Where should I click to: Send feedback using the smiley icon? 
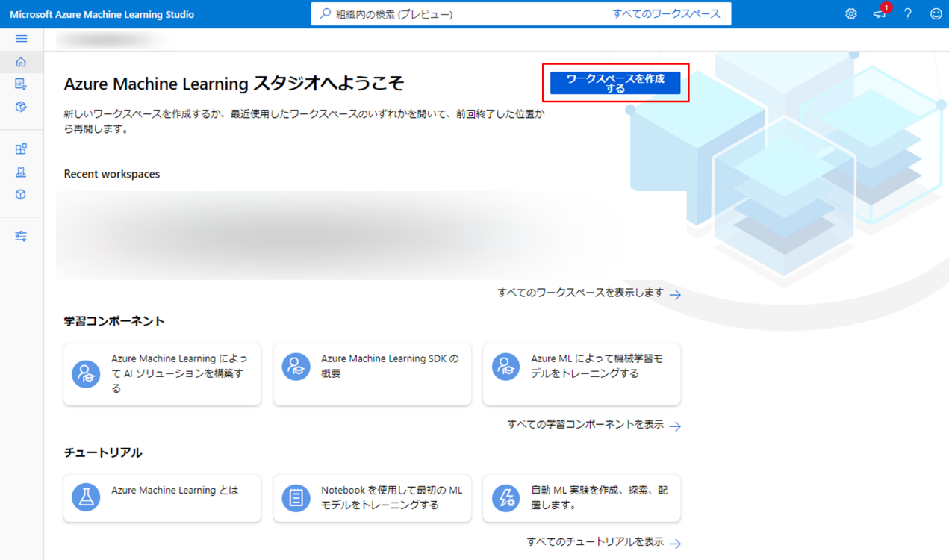pos(936,14)
